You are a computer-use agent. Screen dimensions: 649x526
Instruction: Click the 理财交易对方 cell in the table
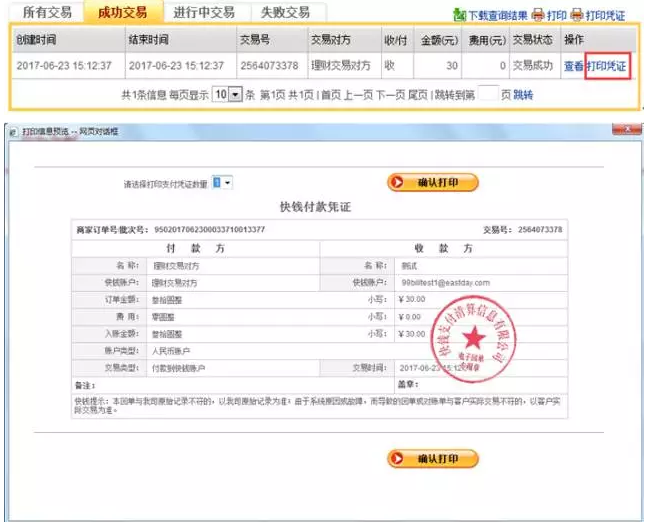340,65
